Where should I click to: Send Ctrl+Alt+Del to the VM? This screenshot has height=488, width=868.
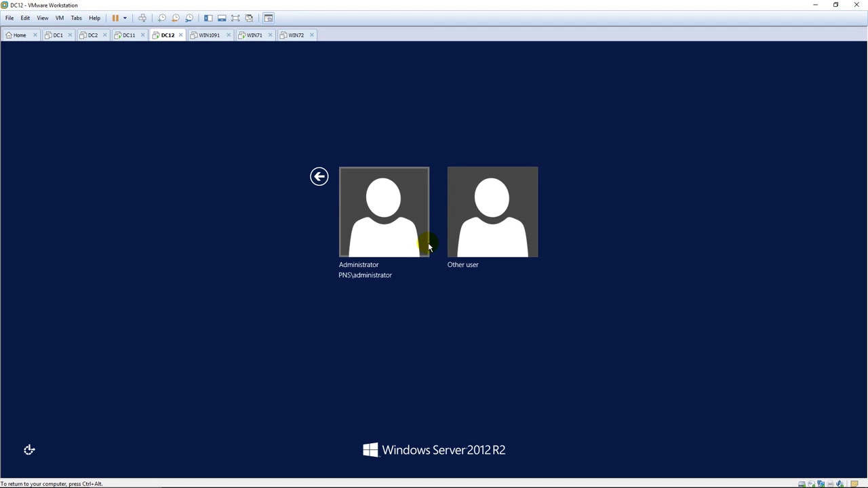(142, 18)
